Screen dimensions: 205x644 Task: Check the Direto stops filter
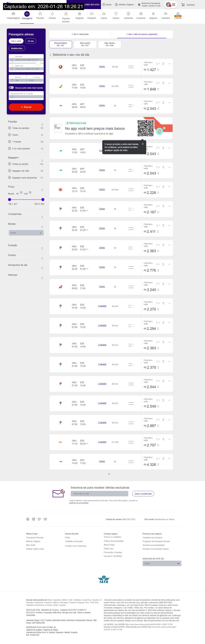point(10,135)
